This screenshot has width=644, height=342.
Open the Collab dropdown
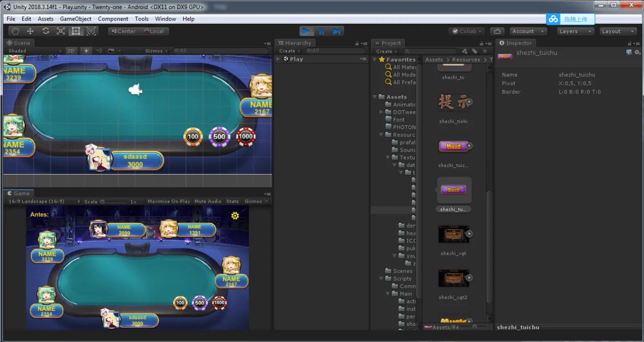466,31
